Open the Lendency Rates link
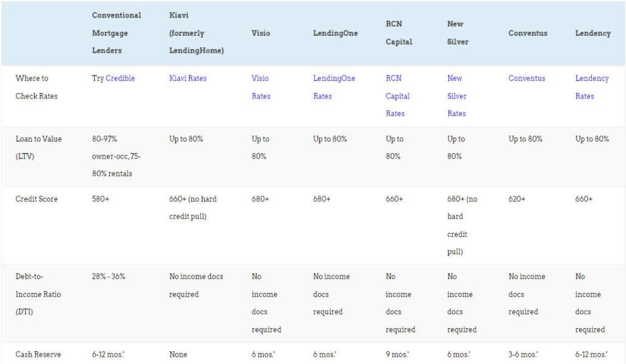626x364 pixels. click(591, 87)
